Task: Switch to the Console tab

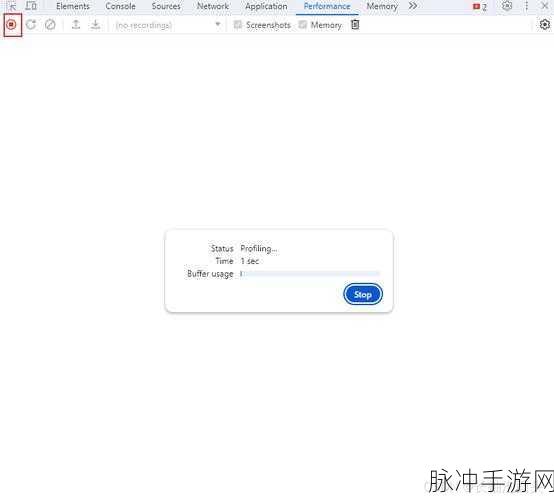Action: (x=120, y=6)
